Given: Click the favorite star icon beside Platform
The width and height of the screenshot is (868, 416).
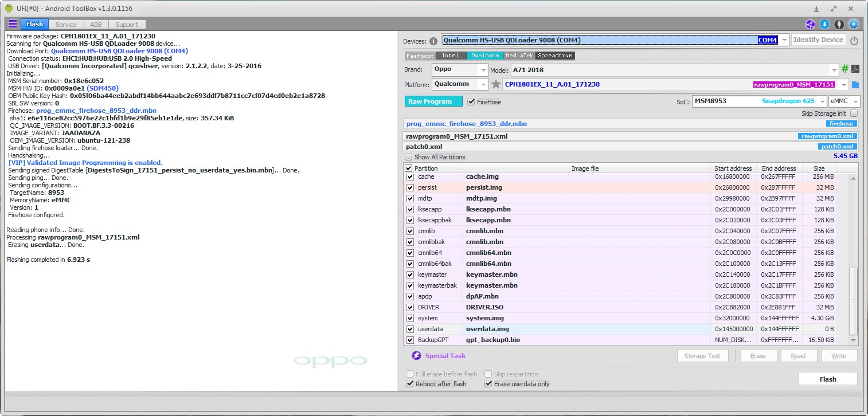Looking at the screenshot, I should [496, 84].
